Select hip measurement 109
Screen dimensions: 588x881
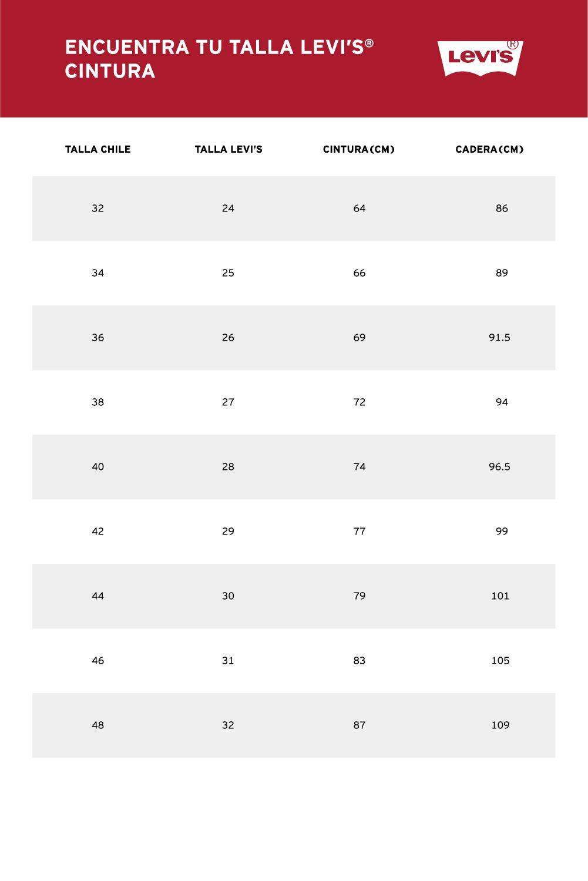500,725
